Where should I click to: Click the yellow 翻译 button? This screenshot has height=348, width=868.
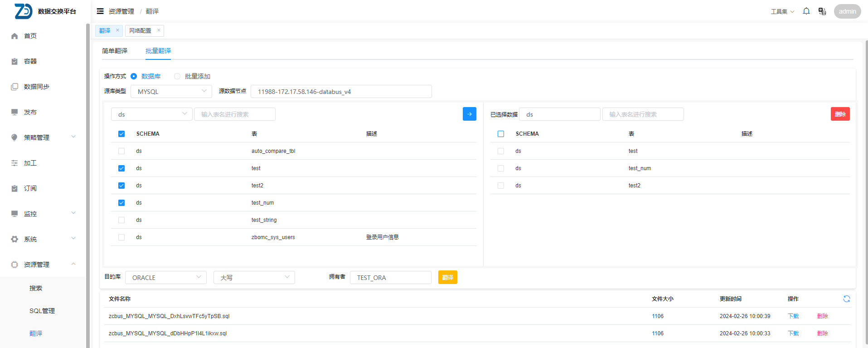(447, 277)
